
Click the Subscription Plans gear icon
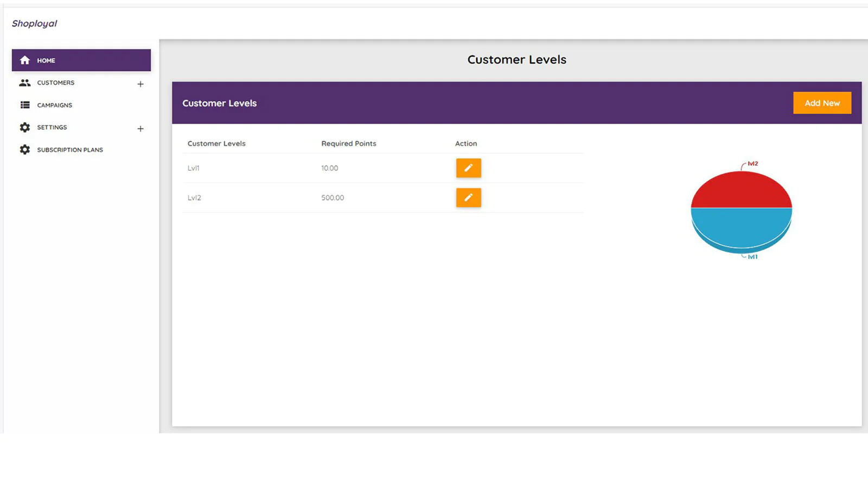click(25, 150)
